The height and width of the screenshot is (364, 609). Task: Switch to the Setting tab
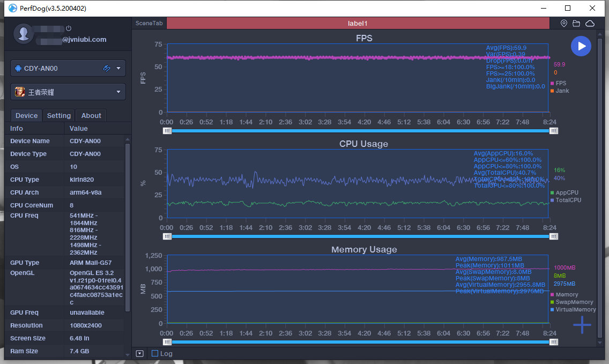click(x=58, y=116)
